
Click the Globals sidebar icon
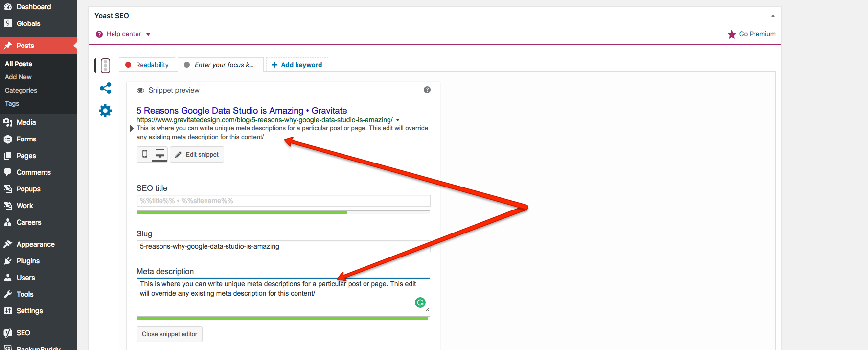click(8, 23)
